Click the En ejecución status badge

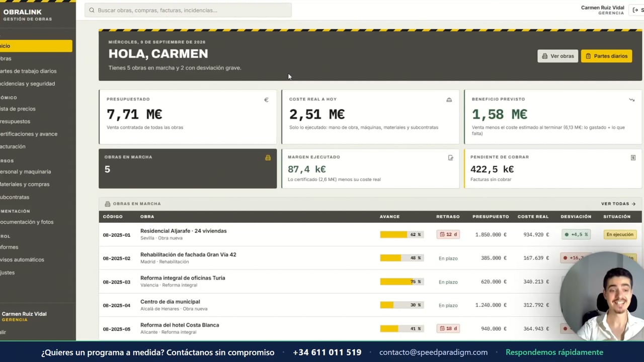click(x=620, y=234)
